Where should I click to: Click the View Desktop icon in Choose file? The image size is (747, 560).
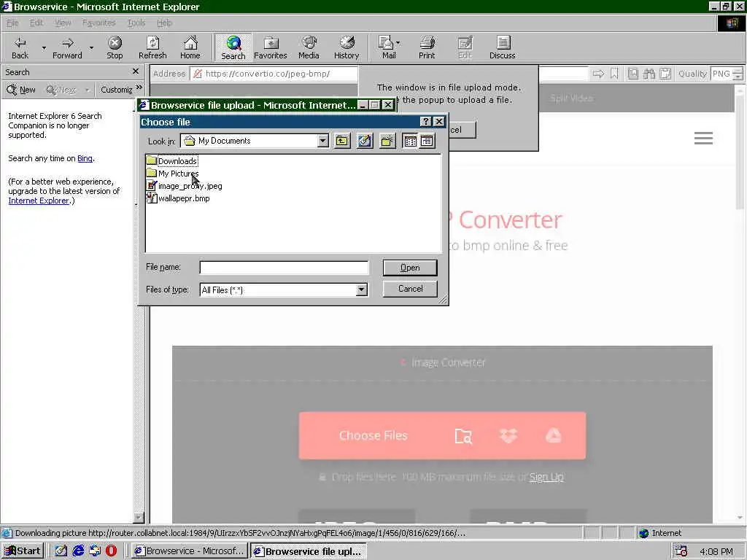(365, 141)
